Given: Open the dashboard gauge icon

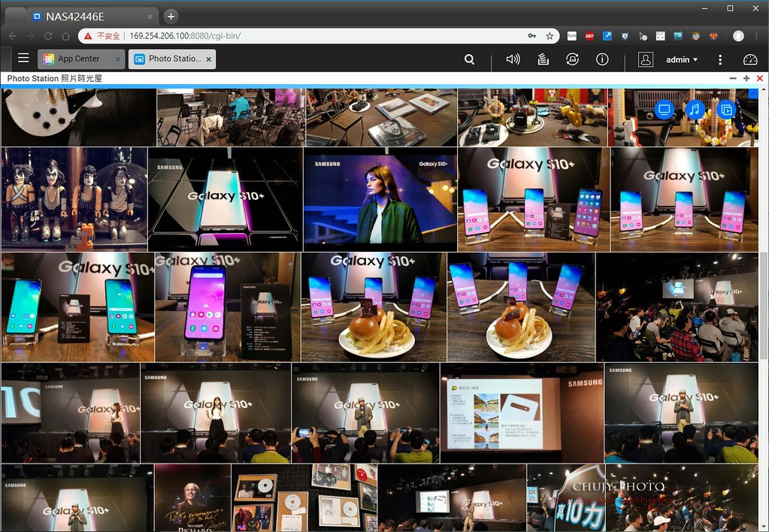Looking at the screenshot, I should pos(750,59).
